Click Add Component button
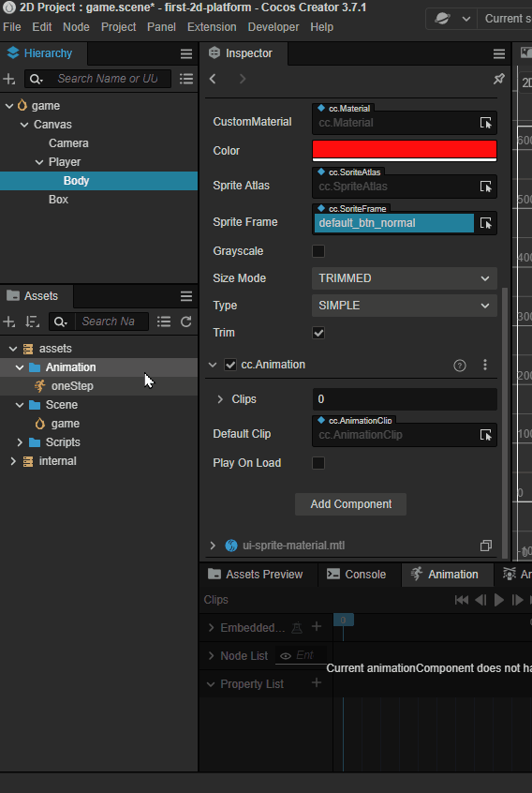This screenshot has width=532, height=793. (x=350, y=504)
